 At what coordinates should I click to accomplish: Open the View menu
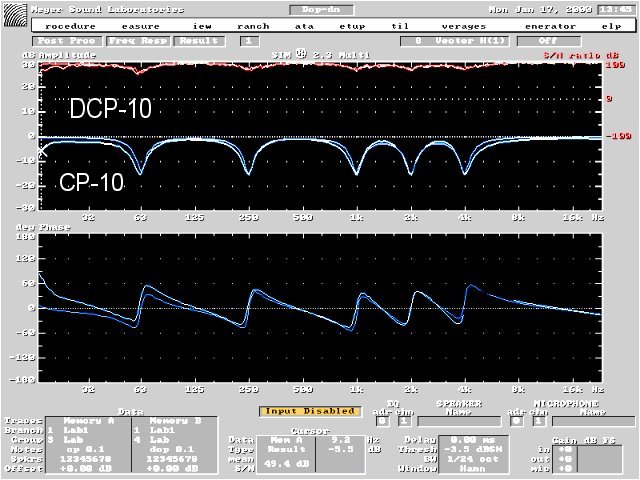click(x=202, y=26)
